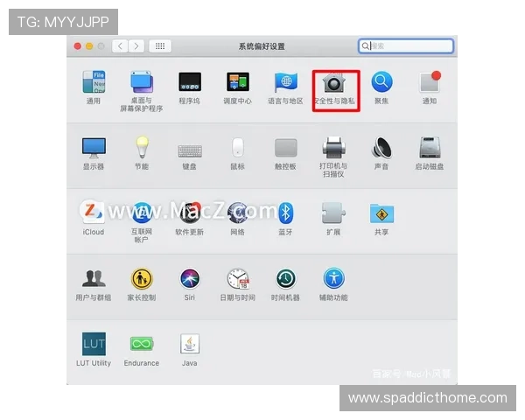Screen dimensions: 525x420
Task: Open the Java control panel icon
Action: click(x=190, y=344)
